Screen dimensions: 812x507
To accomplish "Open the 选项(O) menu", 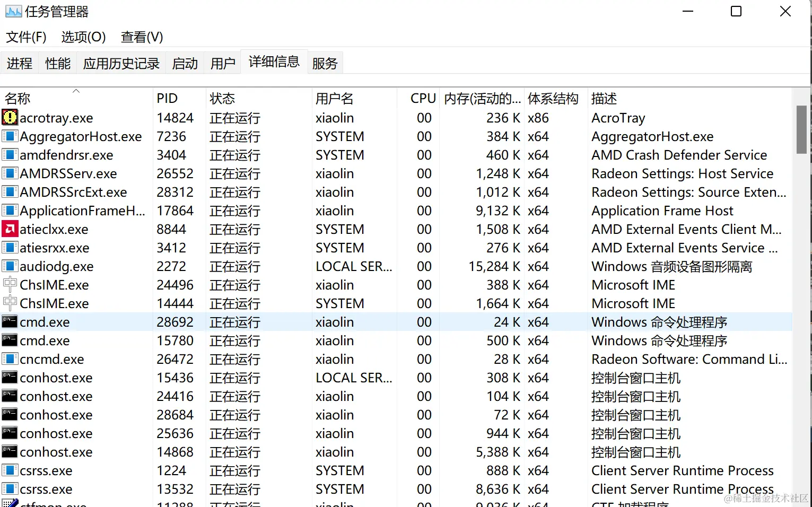I will pyautogui.click(x=84, y=37).
